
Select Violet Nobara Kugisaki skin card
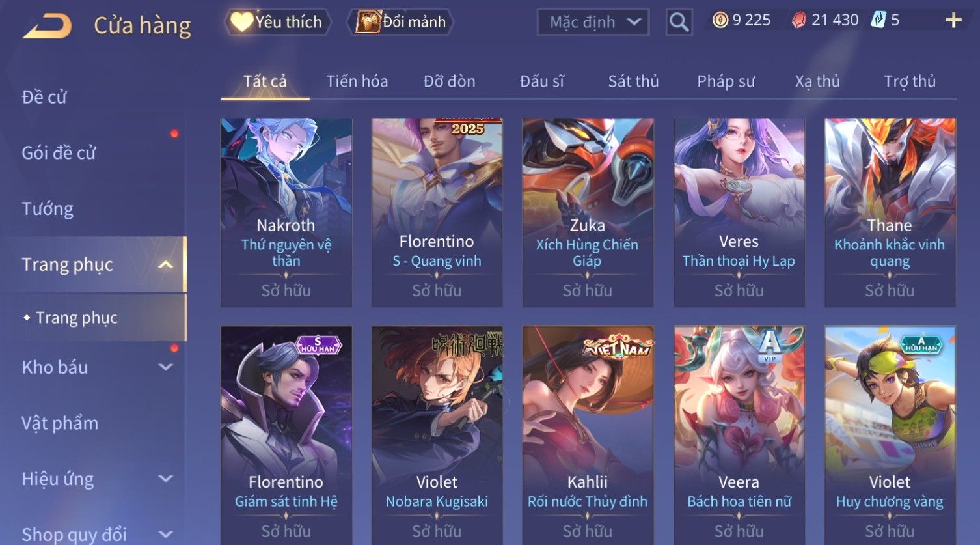coord(437,435)
